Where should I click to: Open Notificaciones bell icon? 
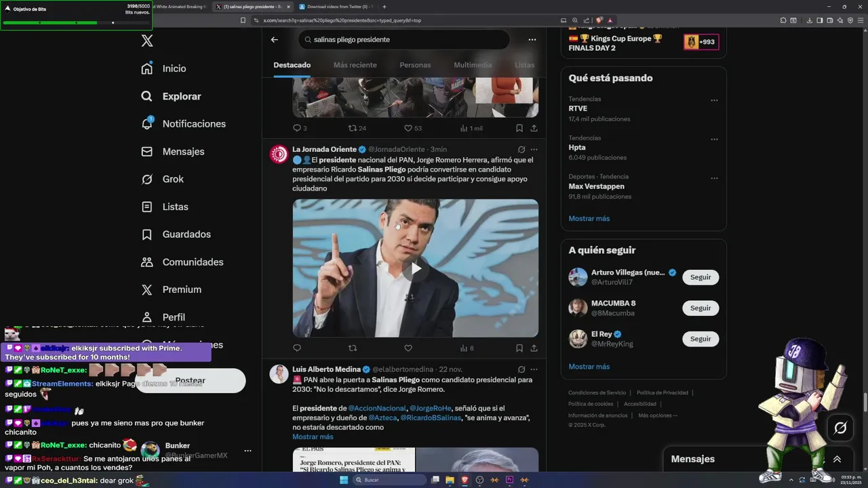pyautogui.click(x=147, y=123)
